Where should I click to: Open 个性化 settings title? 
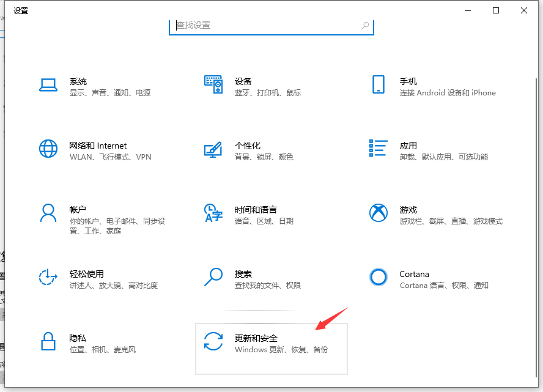click(247, 146)
